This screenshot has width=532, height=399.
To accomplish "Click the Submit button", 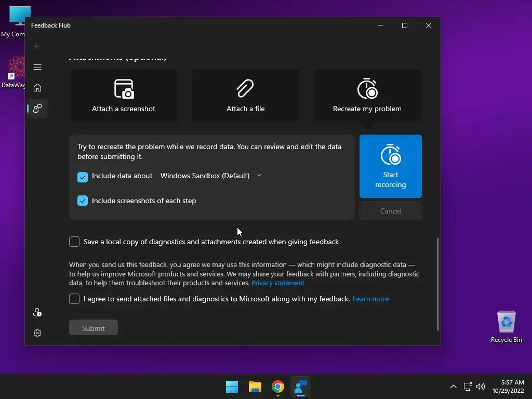I will 94,327.
